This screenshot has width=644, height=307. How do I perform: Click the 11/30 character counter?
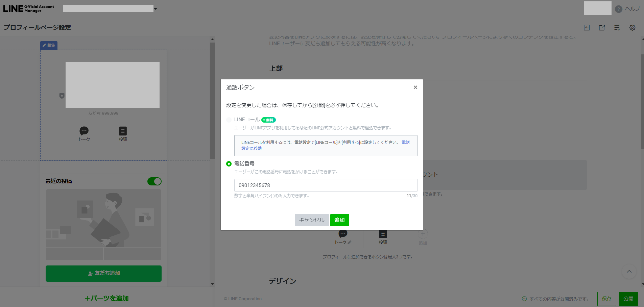tap(412, 196)
